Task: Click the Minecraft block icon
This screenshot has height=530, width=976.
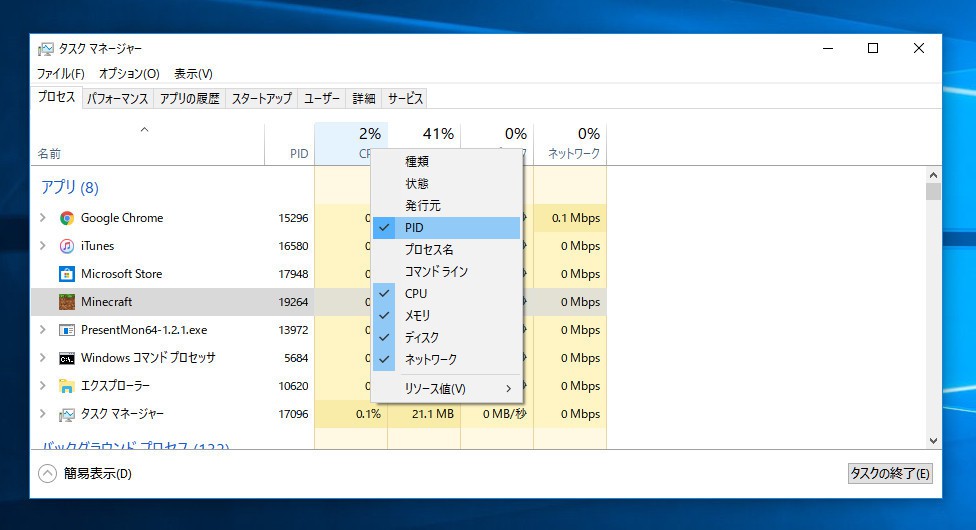Action: point(67,302)
